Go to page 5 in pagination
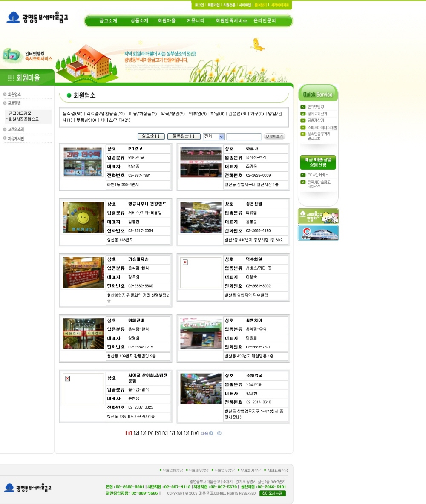The height and width of the screenshot is (504, 426). pos(158,433)
